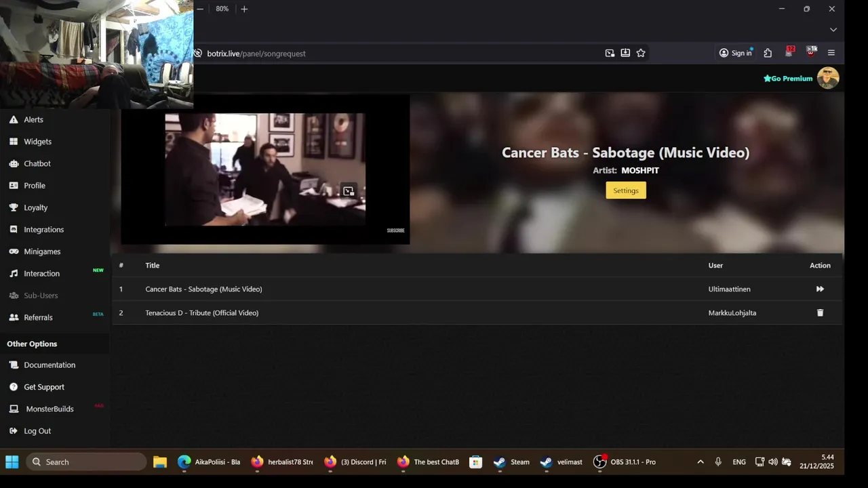868x488 pixels.
Task: Delete the Tenacious D song request
Action: coord(820,312)
